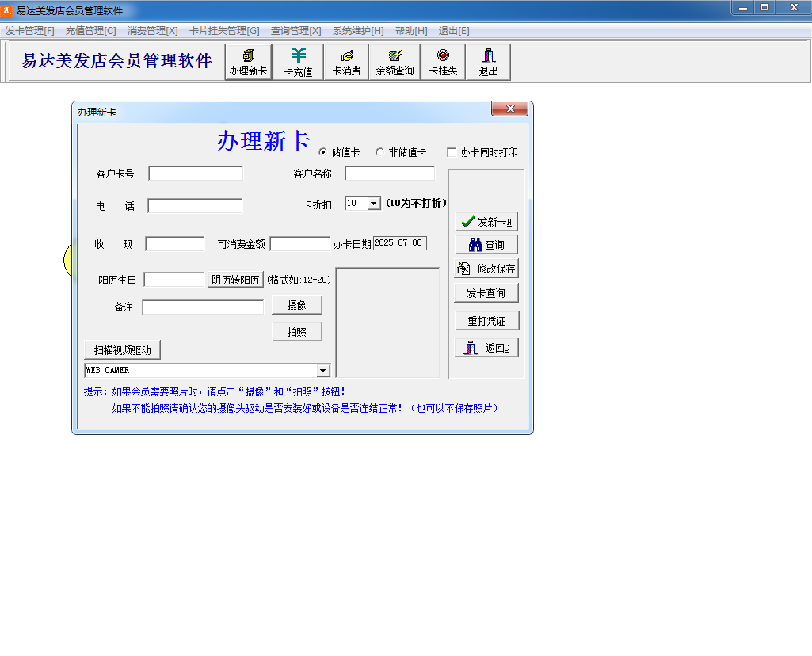The image size is (812, 656).
Task: Click the 阴历转阳历 button
Action: (x=235, y=280)
